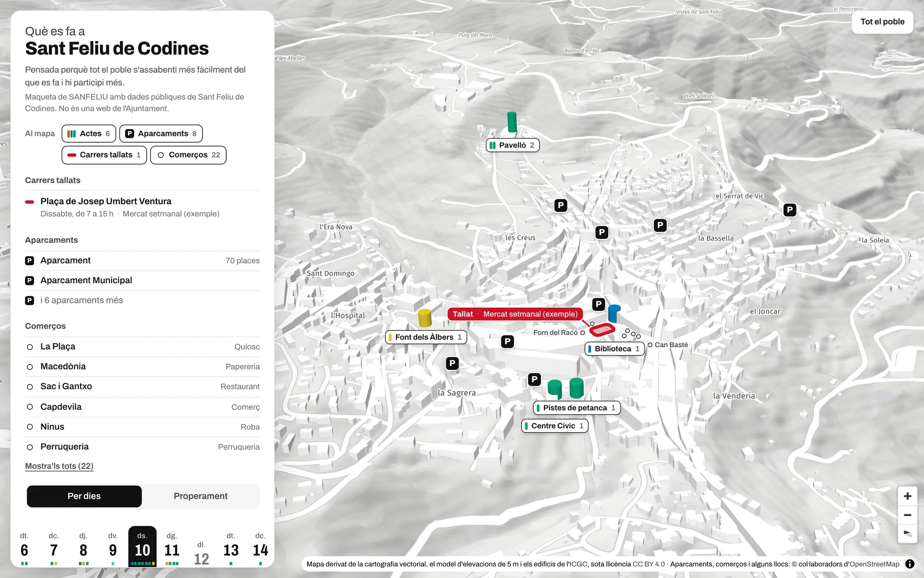The image size is (924, 578).
Task: Reset map bearing with compass icon
Action: coord(907,534)
